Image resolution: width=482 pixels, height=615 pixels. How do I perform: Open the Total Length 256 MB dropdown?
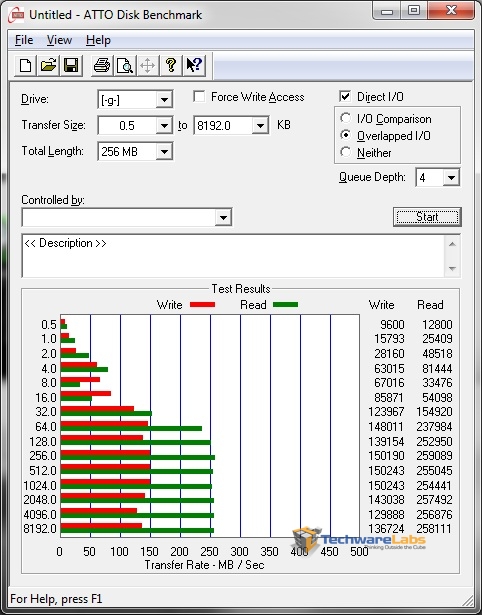pos(164,151)
